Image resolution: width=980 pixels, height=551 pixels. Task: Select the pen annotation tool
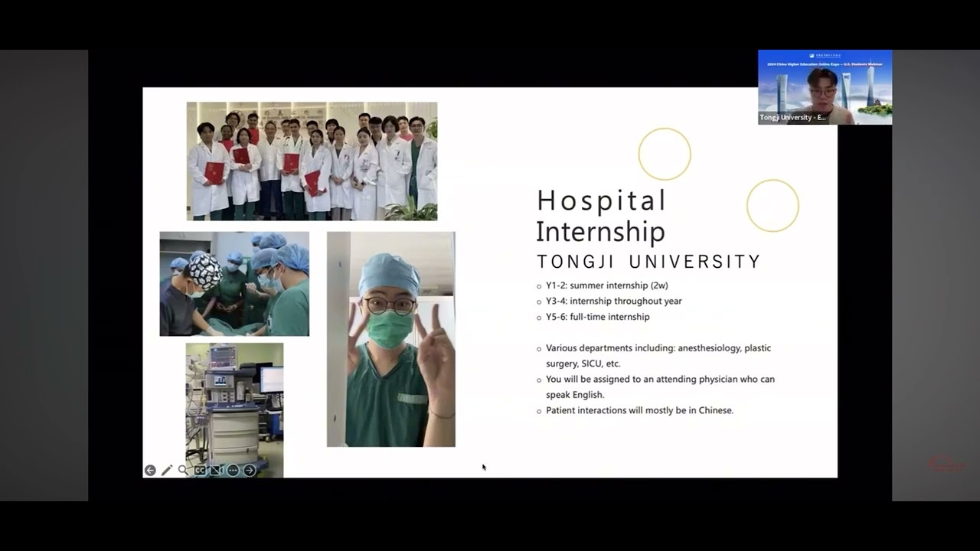pos(167,471)
